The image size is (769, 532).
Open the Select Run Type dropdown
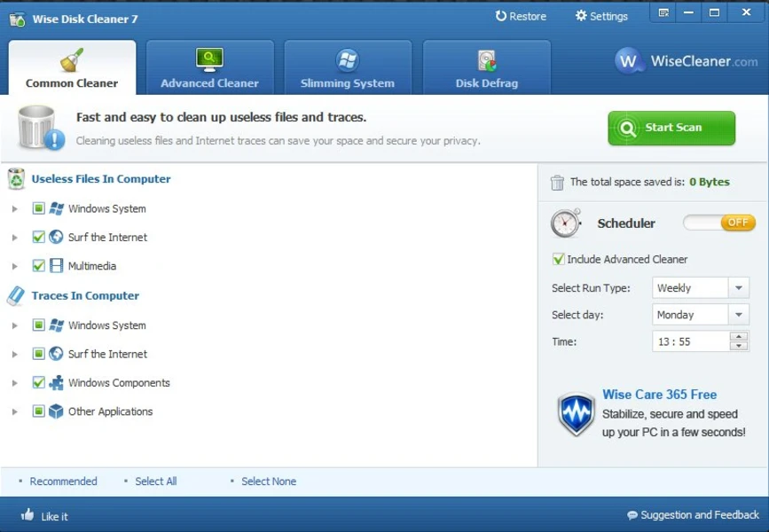737,287
